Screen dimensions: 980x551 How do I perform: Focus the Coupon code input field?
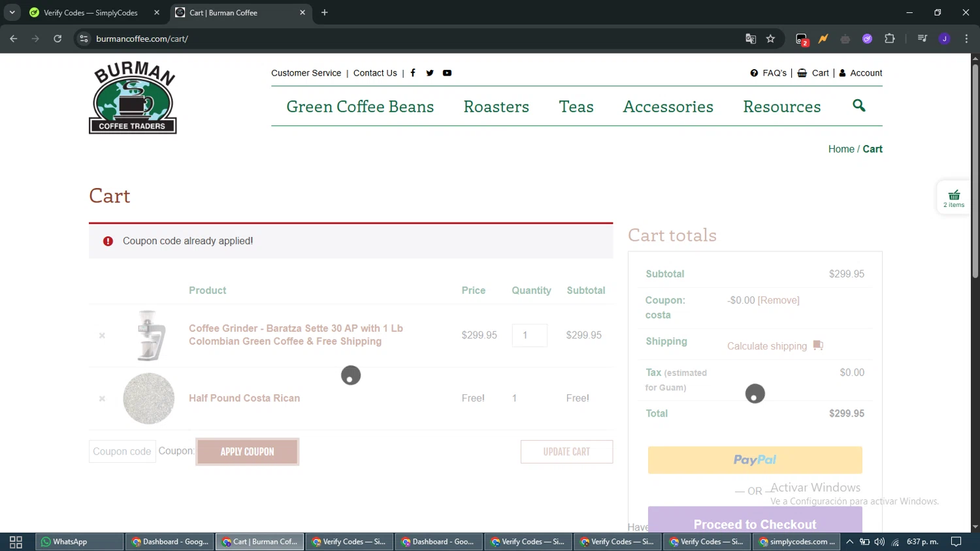point(122,452)
